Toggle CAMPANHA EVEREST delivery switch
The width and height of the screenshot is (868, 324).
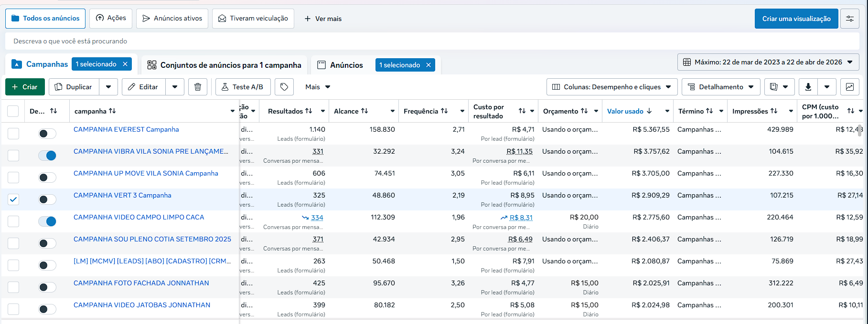tap(47, 134)
